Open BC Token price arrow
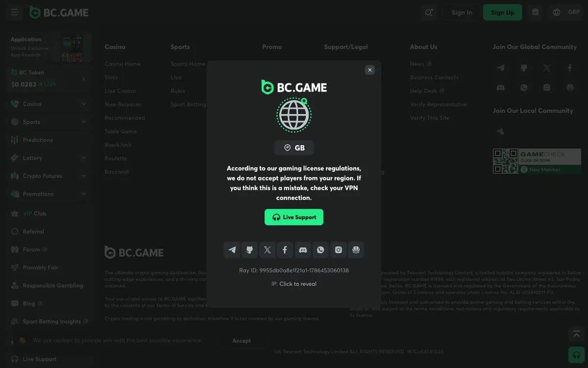The width and height of the screenshot is (588, 368). (x=83, y=79)
